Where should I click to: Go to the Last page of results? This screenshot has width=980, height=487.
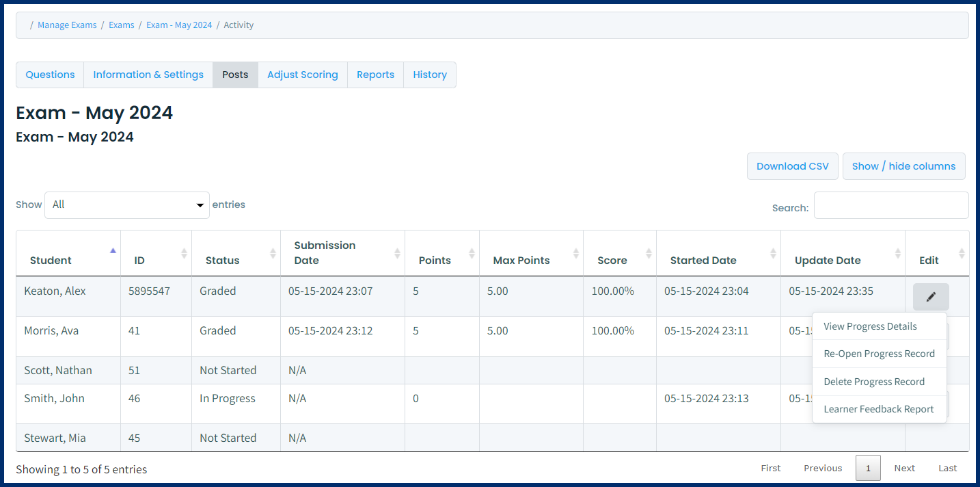tap(947, 468)
